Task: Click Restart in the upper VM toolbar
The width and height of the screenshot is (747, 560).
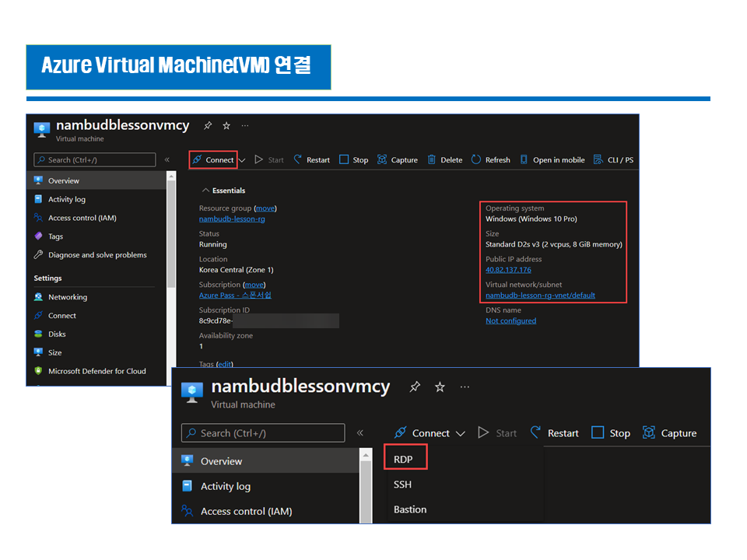Action: [x=311, y=160]
